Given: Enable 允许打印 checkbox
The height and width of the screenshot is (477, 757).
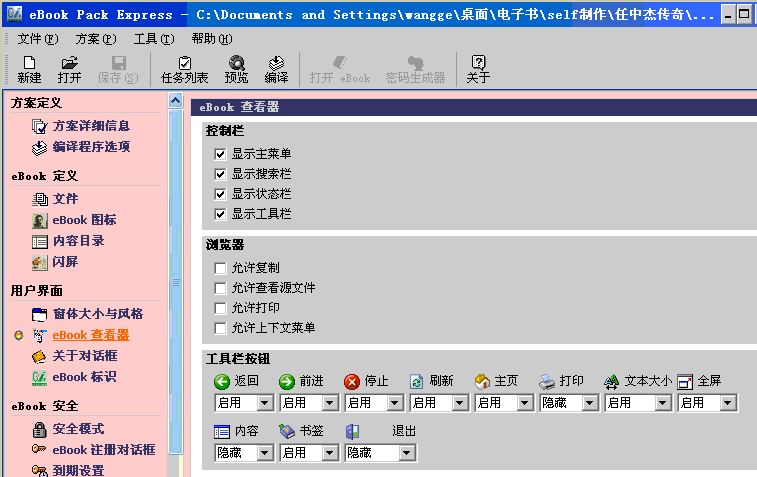Looking at the screenshot, I should coord(220,308).
